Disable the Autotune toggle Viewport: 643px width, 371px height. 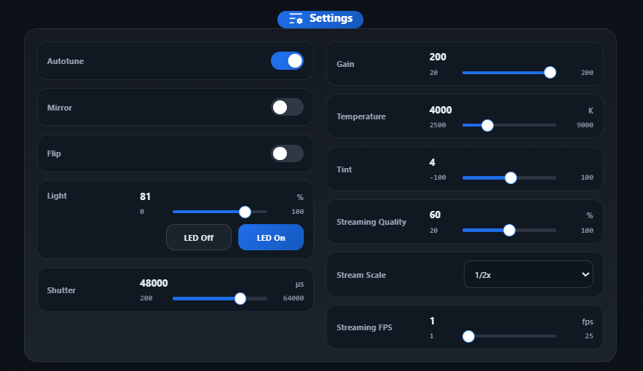point(287,61)
